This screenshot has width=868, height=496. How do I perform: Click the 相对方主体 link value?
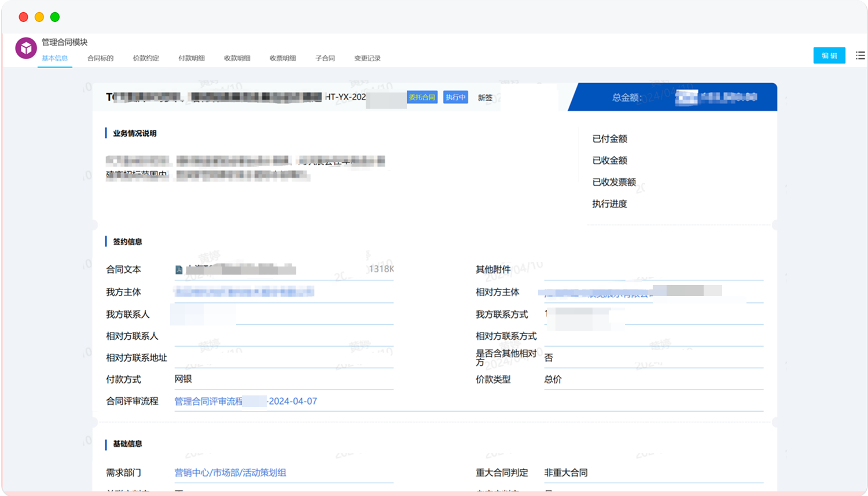[x=630, y=291]
